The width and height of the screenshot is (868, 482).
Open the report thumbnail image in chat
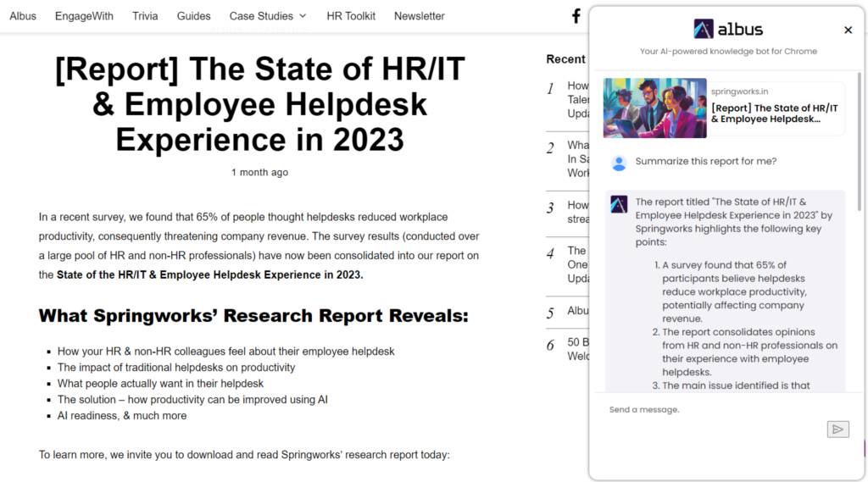click(654, 108)
